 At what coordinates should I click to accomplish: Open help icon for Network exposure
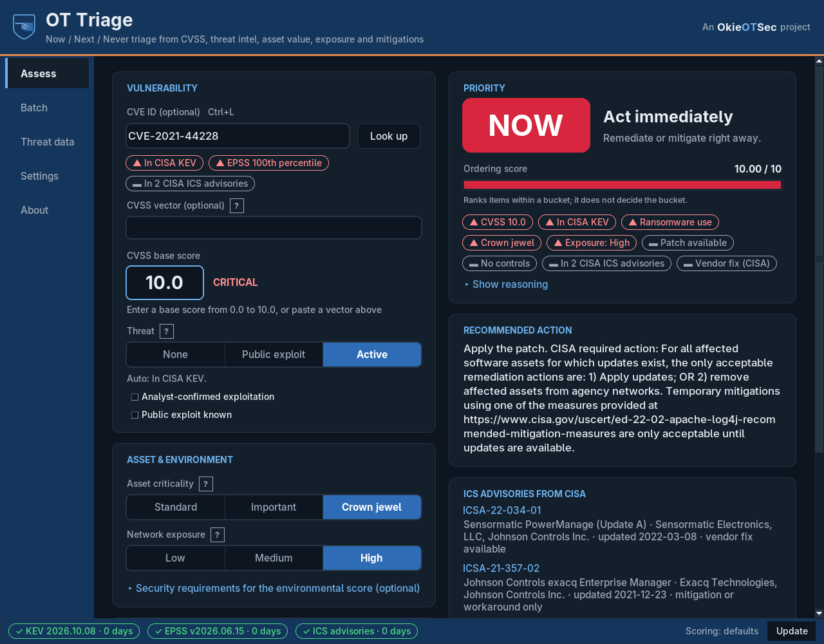click(218, 535)
